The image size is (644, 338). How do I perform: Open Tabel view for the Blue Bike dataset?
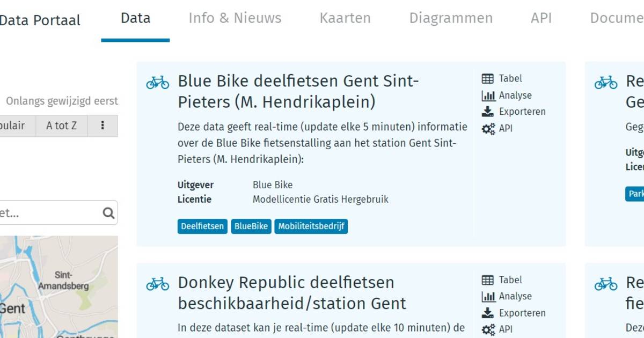(x=502, y=78)
